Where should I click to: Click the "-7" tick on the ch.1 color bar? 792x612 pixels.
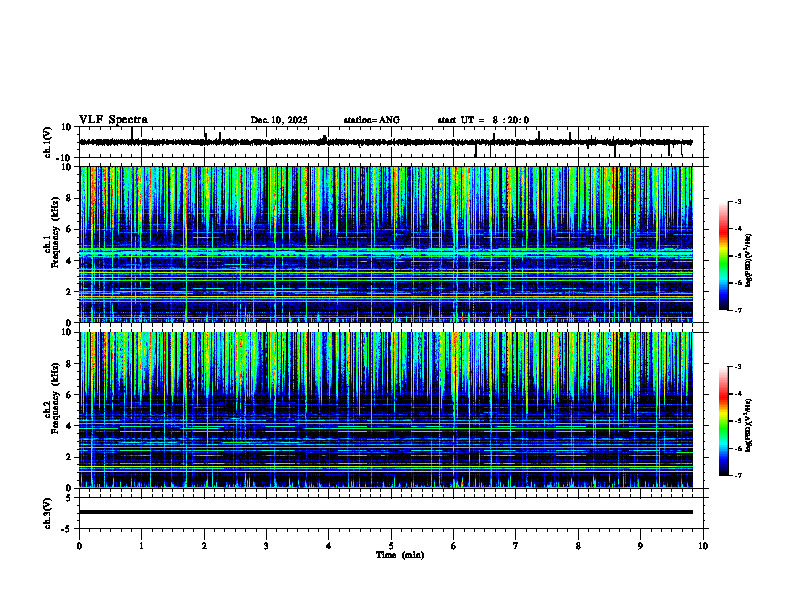tap(737, 310)
